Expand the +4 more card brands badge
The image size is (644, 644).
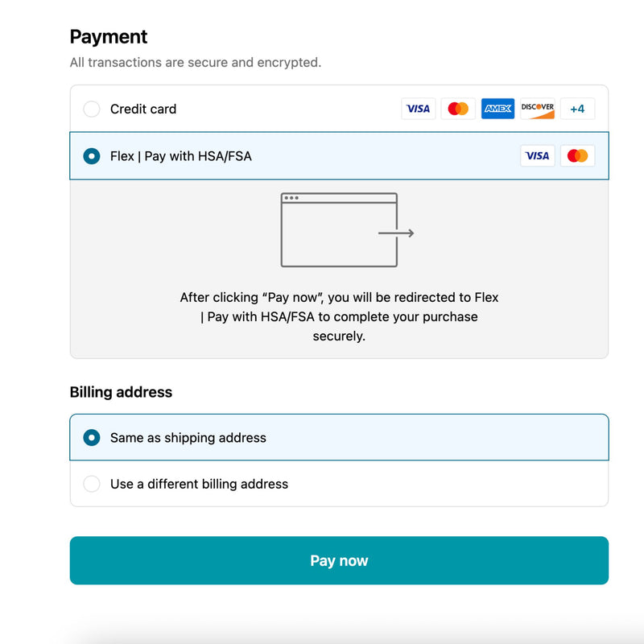point(577,109)
